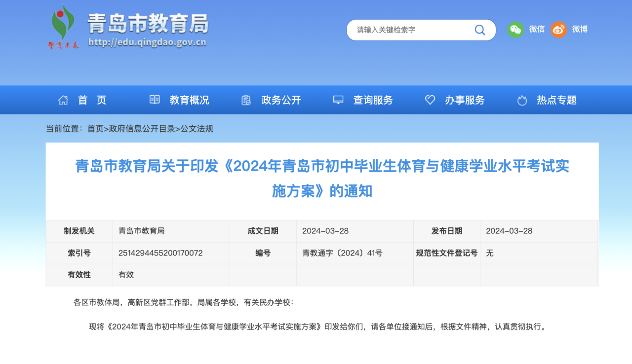The width and height of the screenshot is (632, 364).
Task: Open the orange Weibo icon
Action: click(559, 30)
